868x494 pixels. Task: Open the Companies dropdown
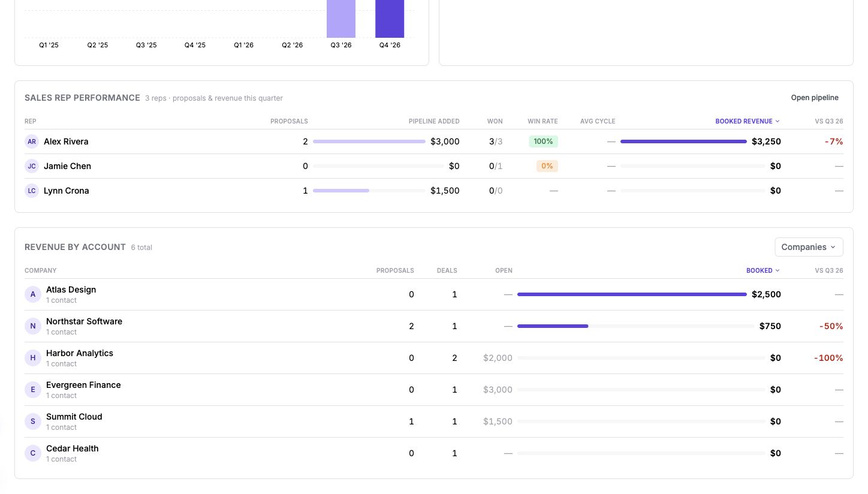(809, 247)
